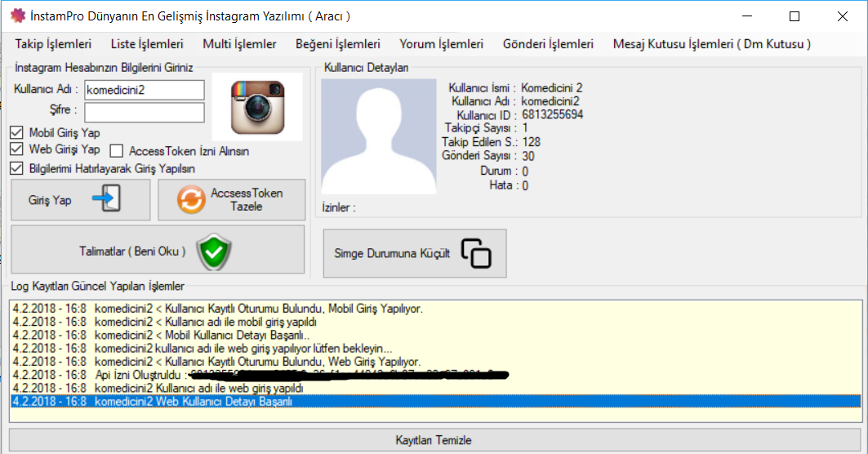Uncheck Bilgilerimi Hatırlayarak Giriş Yapılsın
This screenshot has height=454, width=868.
[16, 168]
